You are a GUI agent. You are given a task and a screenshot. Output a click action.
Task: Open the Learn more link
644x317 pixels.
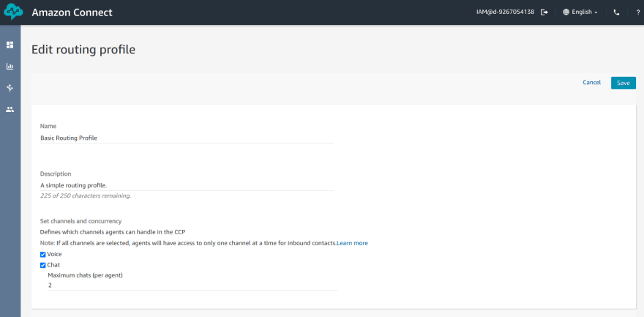353,243
